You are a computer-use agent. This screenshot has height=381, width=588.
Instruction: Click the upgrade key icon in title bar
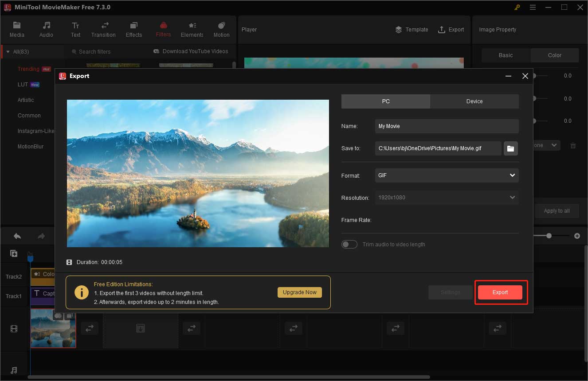point(517,7)
